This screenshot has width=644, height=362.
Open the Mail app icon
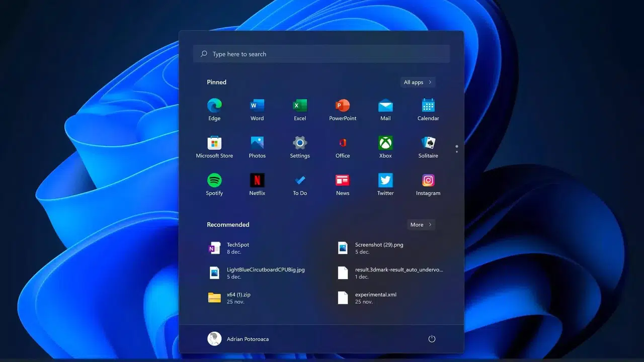385,106
